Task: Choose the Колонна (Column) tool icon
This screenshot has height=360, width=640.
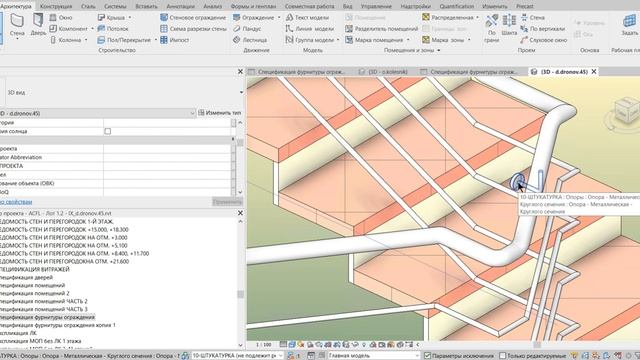Action: coord(53,40)
